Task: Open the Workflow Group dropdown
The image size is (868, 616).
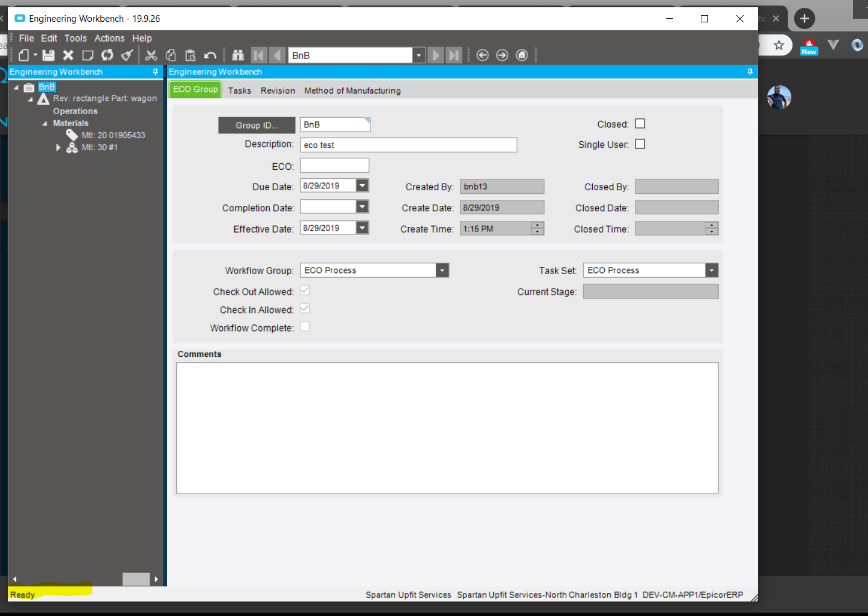Action: click(442, 270)
